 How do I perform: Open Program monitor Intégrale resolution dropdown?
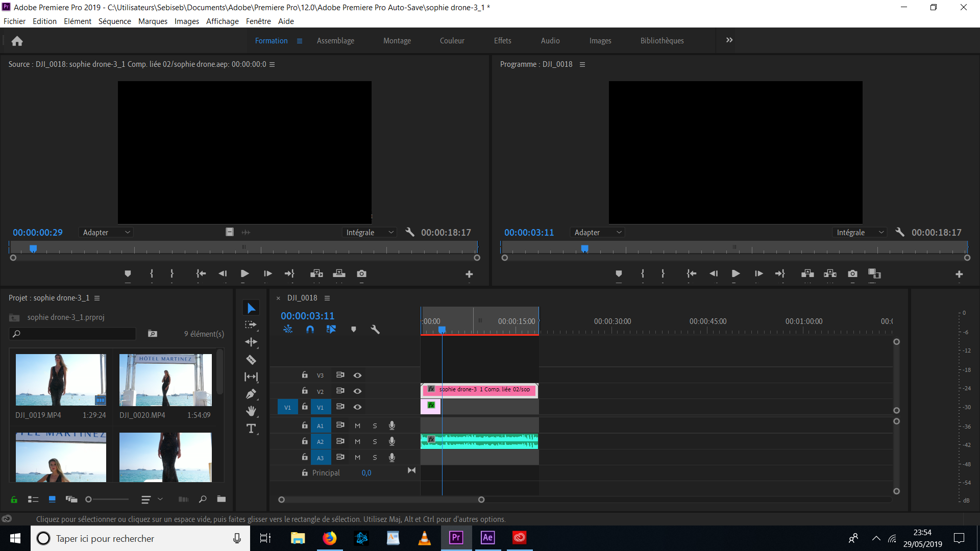click(x=860, y=232)
